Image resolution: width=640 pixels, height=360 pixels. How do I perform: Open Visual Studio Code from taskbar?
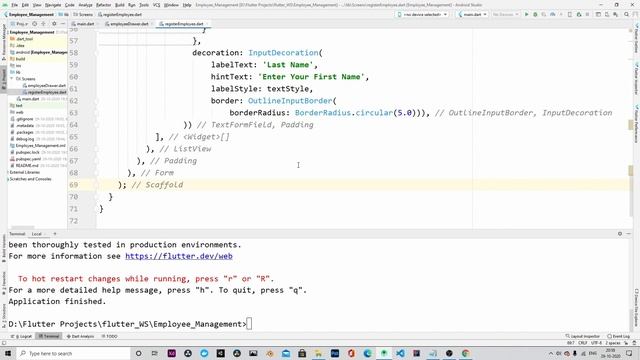400,353
